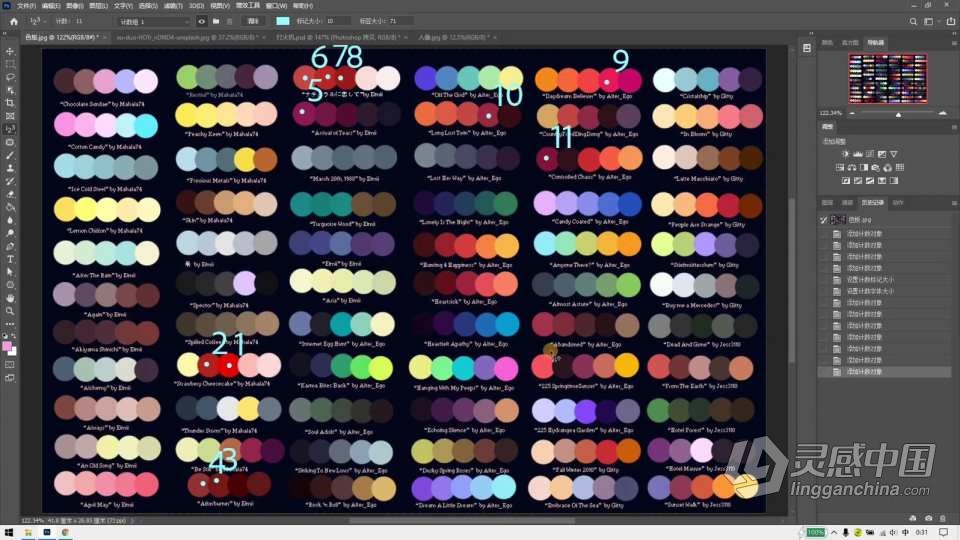Select the Pen tool

pyautogui.click(x=10, y=246)
